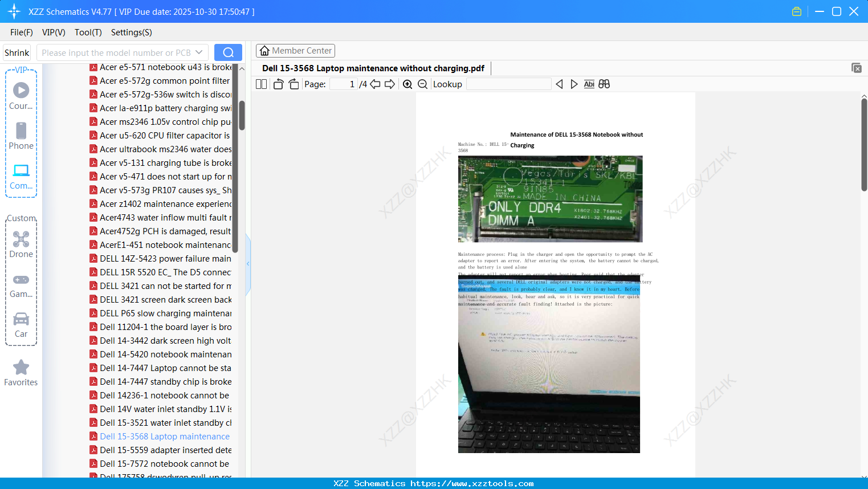Image resolution: width=868 pixels, height=489 pixels.
Task: Click the blue search magnifier button
Action: (x=228, y=52)
